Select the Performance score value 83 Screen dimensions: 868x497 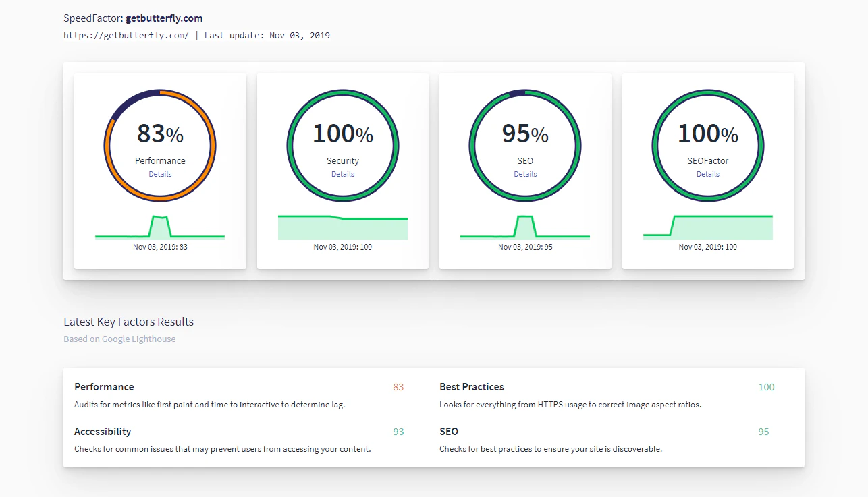click(398, 387)
